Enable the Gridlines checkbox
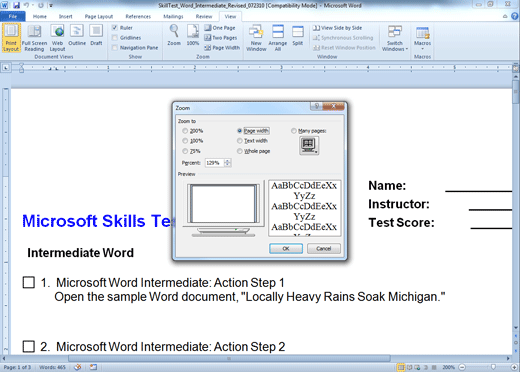 tap(115, 38)
